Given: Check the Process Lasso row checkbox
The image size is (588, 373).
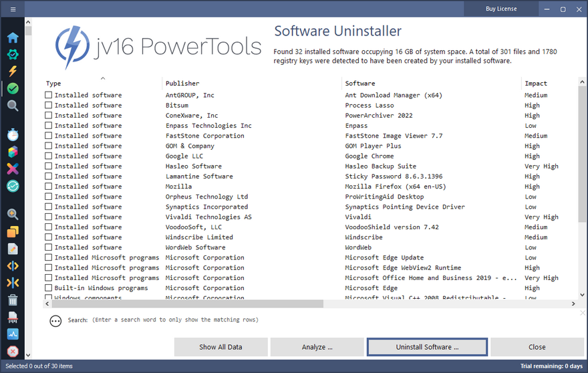Looking at the screenshot, I should 48,105.
